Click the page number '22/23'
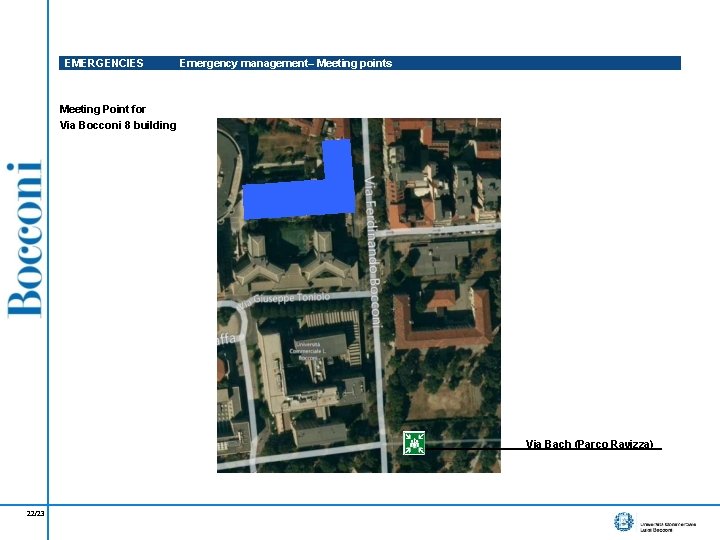Image resolution: width=720 pixels, height=540 pixels. click(35, 513)
